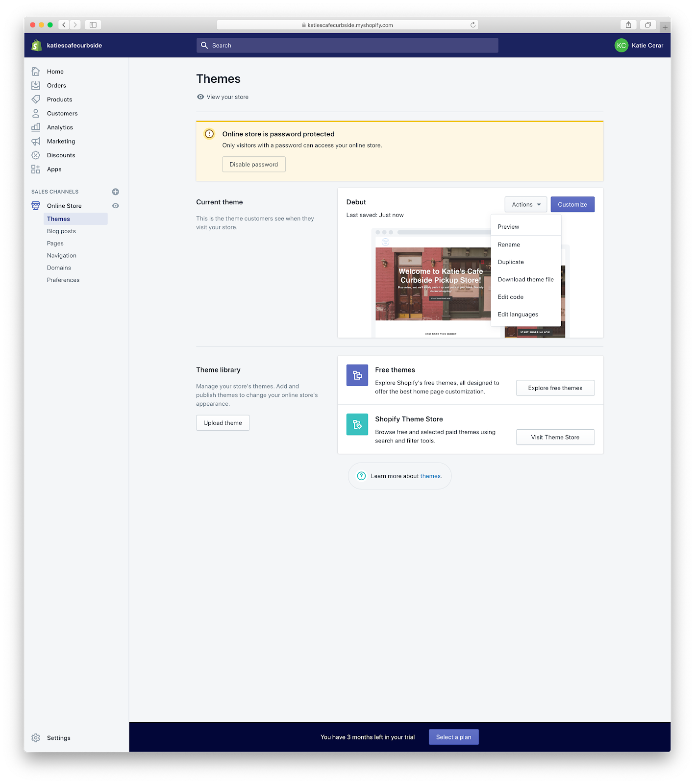The width and height of the screenshot is (695, 784).
Task: Click the Marketing megaphone icon
Action: (x=36, y=141)
